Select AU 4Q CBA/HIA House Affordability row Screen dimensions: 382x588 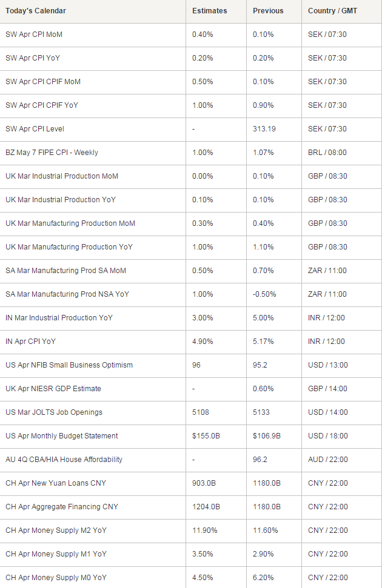191,460
